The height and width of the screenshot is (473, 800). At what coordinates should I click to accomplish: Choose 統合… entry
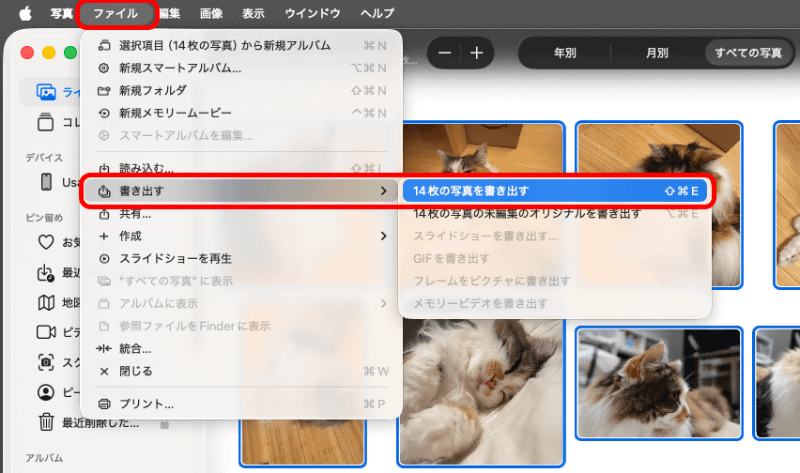pyautogui.click(x=241, y=348)
